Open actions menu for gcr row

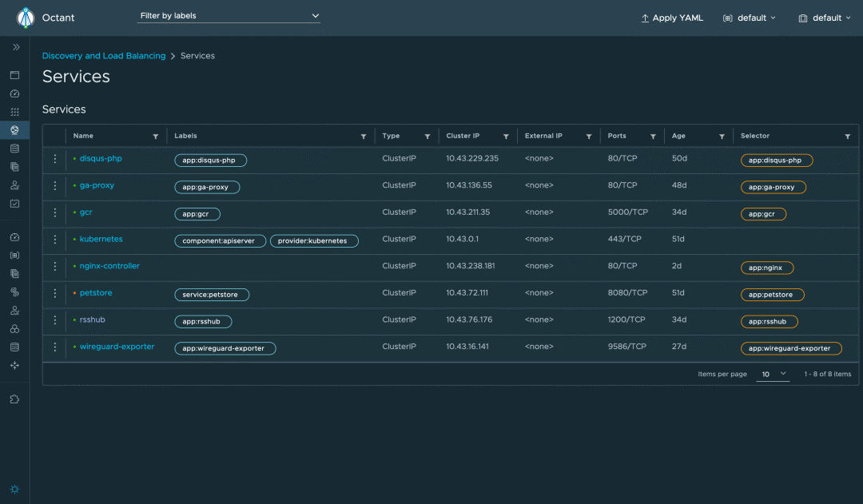pyautogui.click(x=54, y=212)
